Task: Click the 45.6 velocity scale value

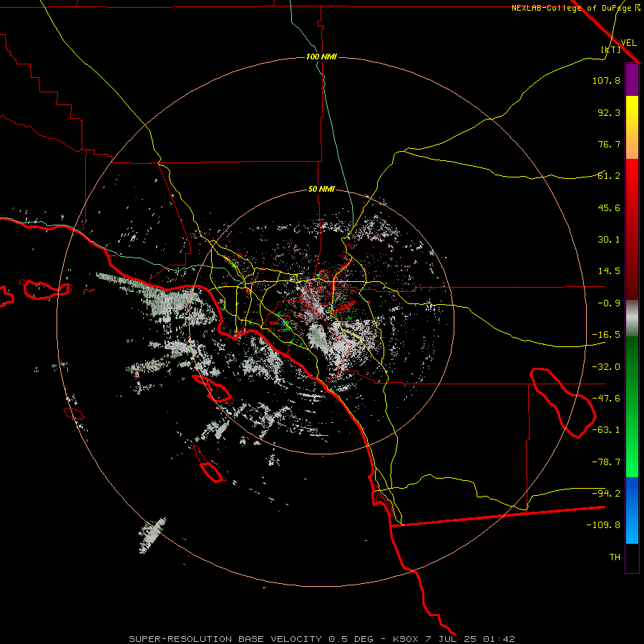Action: (x=609, y=208)
